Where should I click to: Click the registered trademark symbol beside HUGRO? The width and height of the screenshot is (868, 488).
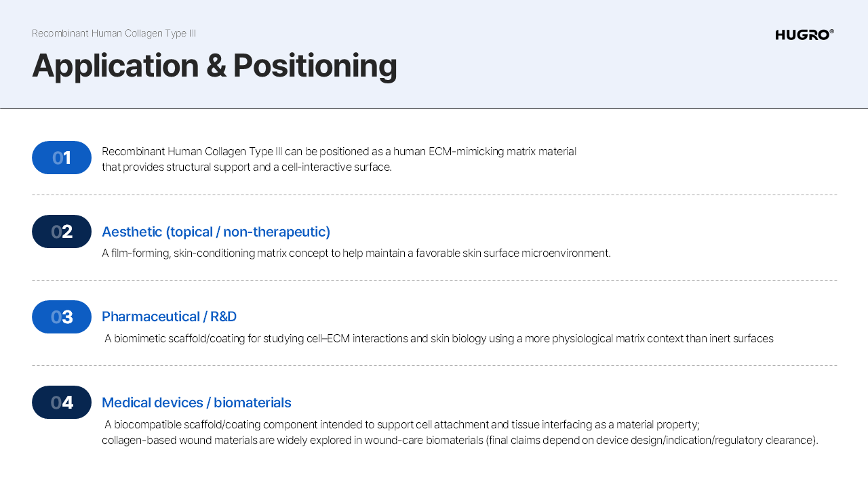pos(832,31)
